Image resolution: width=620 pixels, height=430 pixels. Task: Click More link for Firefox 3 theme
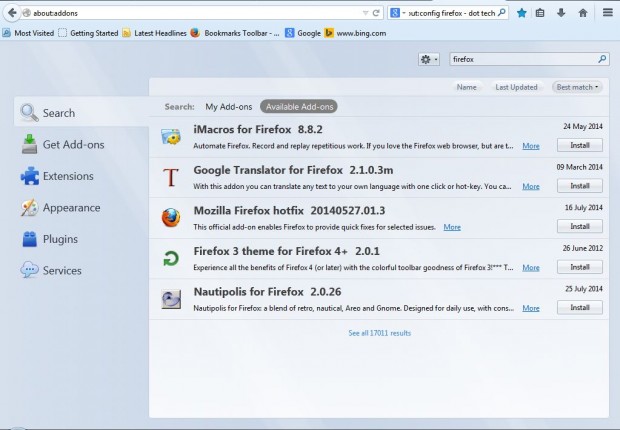[531, 268]
